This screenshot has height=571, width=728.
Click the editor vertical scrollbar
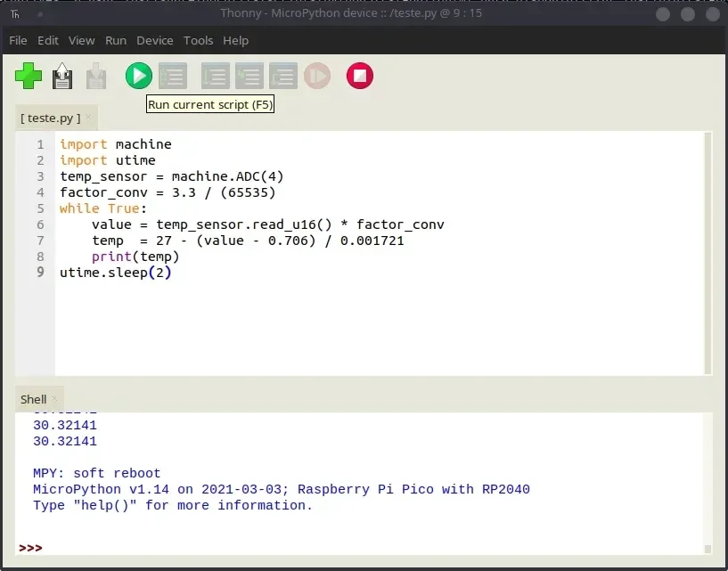(708, 253)
